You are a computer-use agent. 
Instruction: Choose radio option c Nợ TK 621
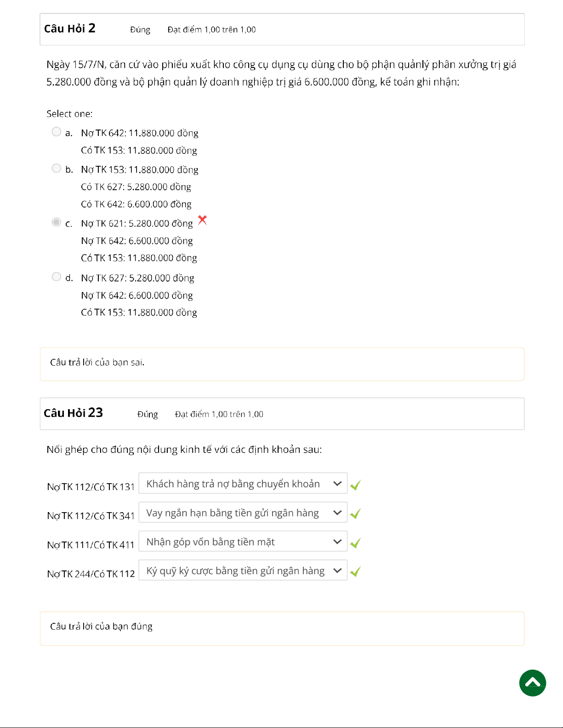click(x=57, y=222)
